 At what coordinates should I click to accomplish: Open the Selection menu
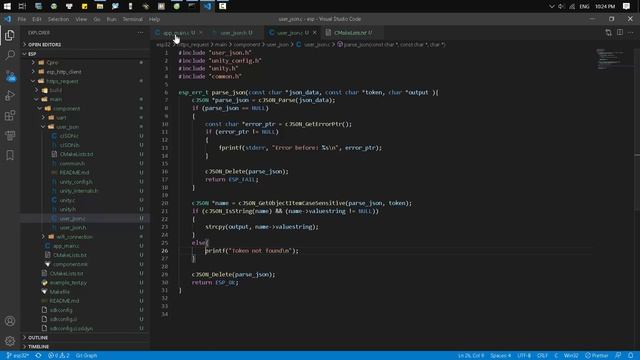[x=58, y=19]
